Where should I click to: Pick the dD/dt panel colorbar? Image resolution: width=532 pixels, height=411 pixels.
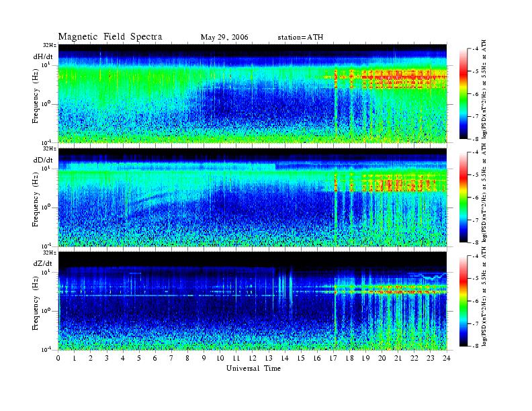click(463, 197)
